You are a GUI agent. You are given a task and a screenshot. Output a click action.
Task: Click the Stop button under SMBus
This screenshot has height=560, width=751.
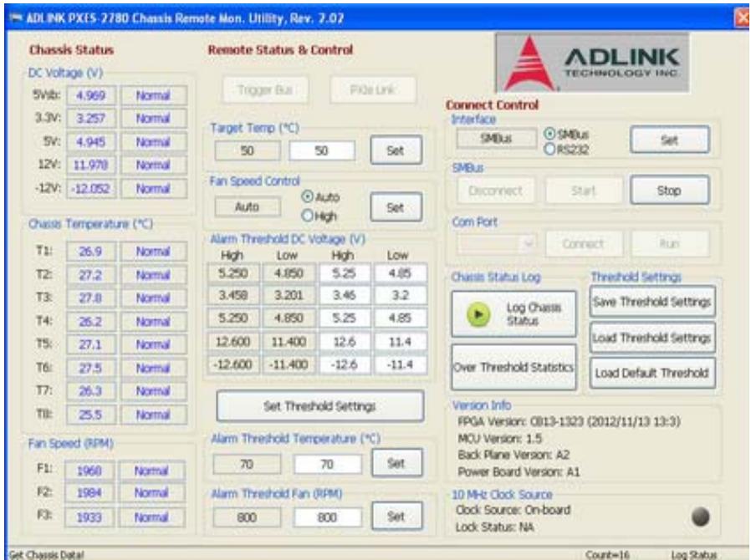point(670,191)
